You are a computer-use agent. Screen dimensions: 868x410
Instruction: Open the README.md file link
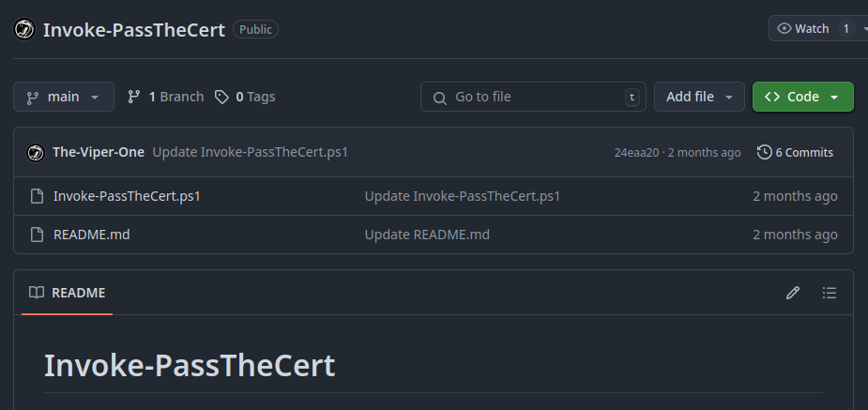92,235
